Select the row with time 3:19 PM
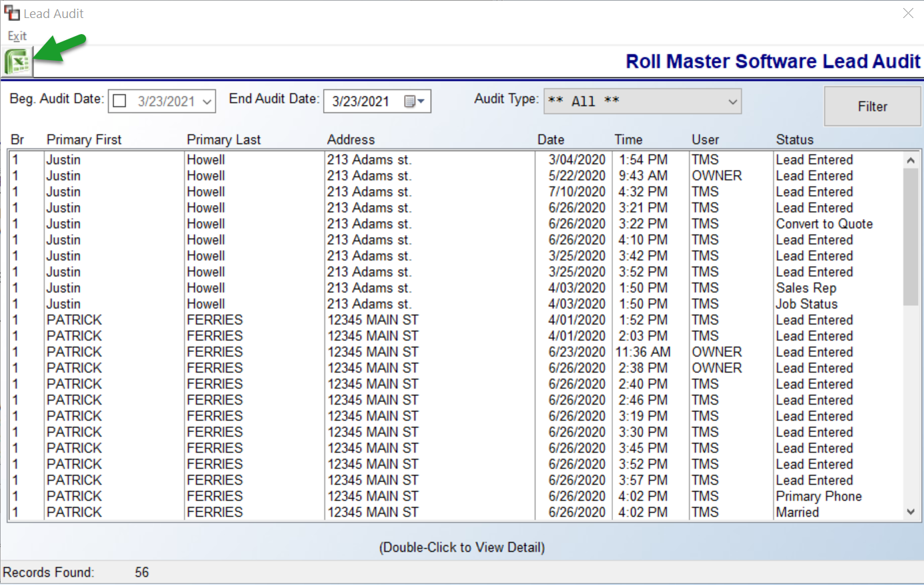The image size is (924, 585). pos(455,416)
